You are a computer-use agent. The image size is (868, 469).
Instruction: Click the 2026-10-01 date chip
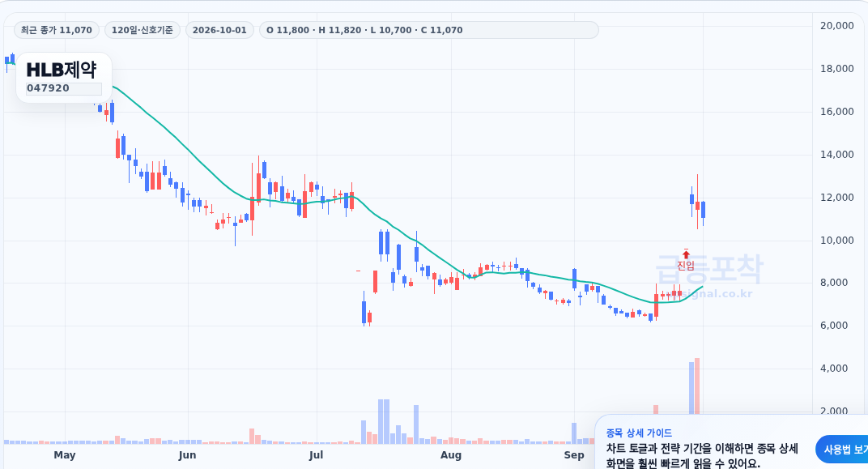tap(219, 30)
